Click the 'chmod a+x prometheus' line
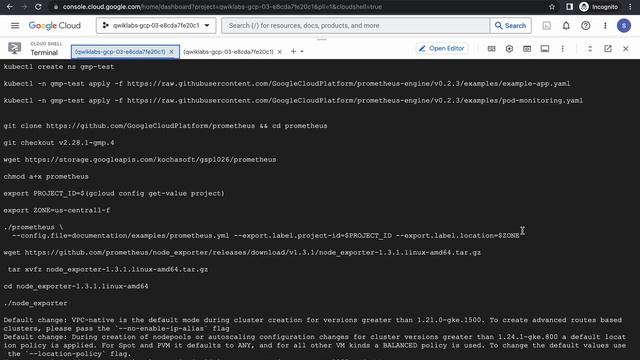640x360 pixels. click(x=46, y=176)
